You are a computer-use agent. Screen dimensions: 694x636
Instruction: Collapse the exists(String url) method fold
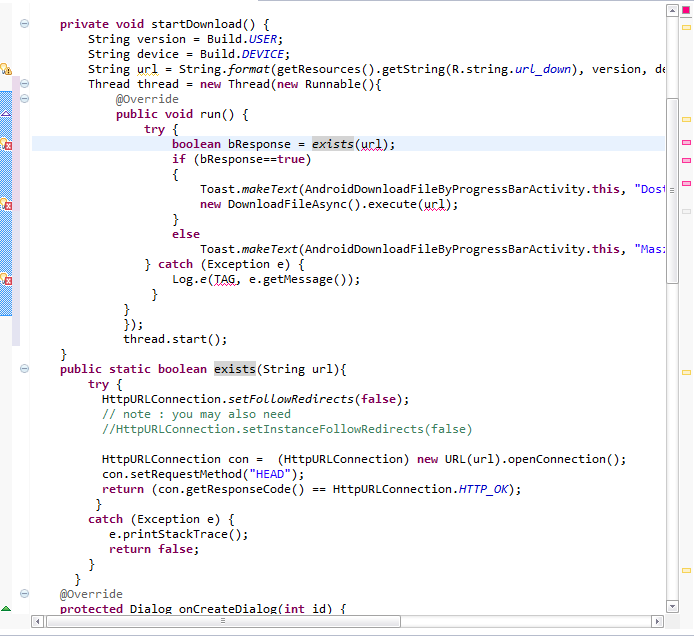point(25,369)
